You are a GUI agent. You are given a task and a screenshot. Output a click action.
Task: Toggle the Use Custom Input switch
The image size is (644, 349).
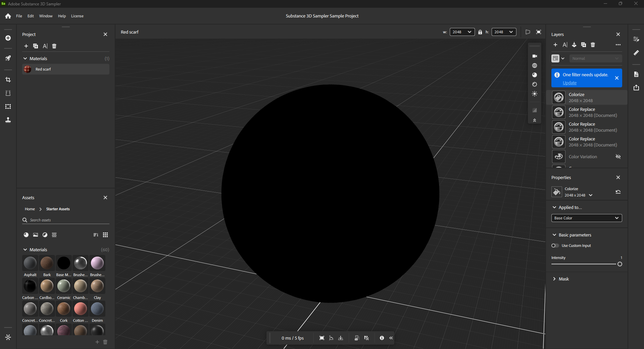pyautogui.click(x=555, y=246)
